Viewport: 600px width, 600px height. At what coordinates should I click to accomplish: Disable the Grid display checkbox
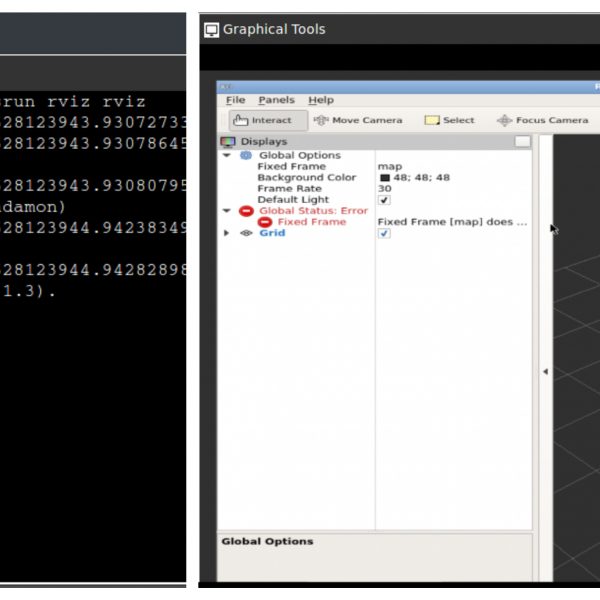pyautogui.click(x=384, y=233)
